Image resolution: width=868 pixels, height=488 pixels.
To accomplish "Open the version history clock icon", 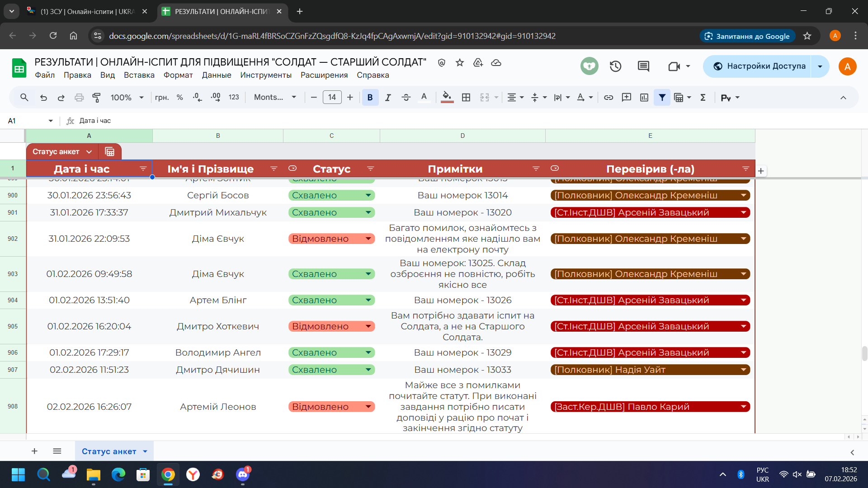I will pyautogui.click(x=615, y=66).
